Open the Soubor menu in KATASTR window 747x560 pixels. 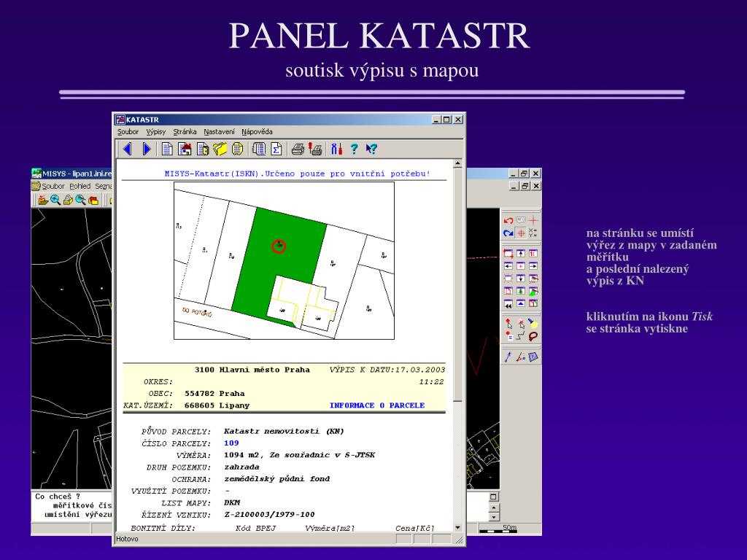(128, 132)
